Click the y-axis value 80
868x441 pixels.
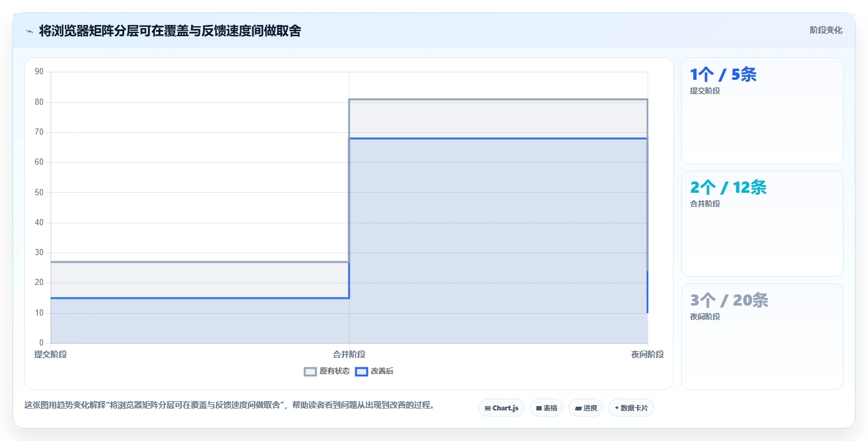pyautogui.click(x=39, y=102)
